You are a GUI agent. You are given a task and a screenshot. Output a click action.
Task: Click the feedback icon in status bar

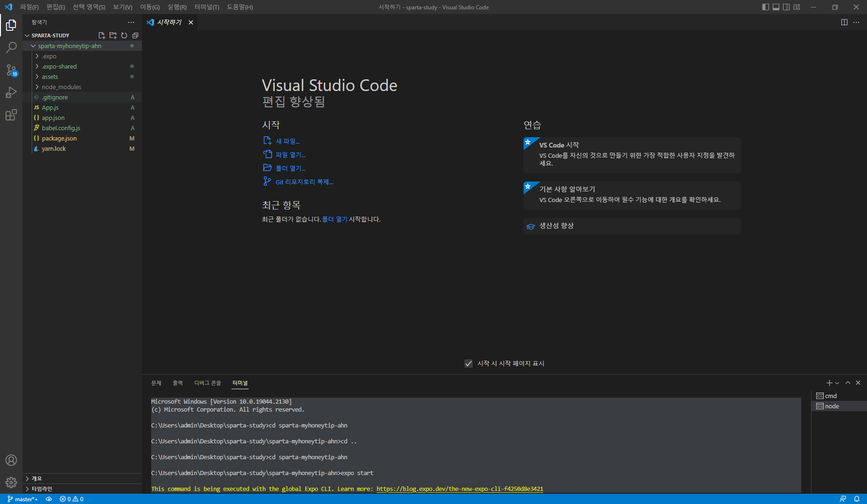click(x=843, y=499)
